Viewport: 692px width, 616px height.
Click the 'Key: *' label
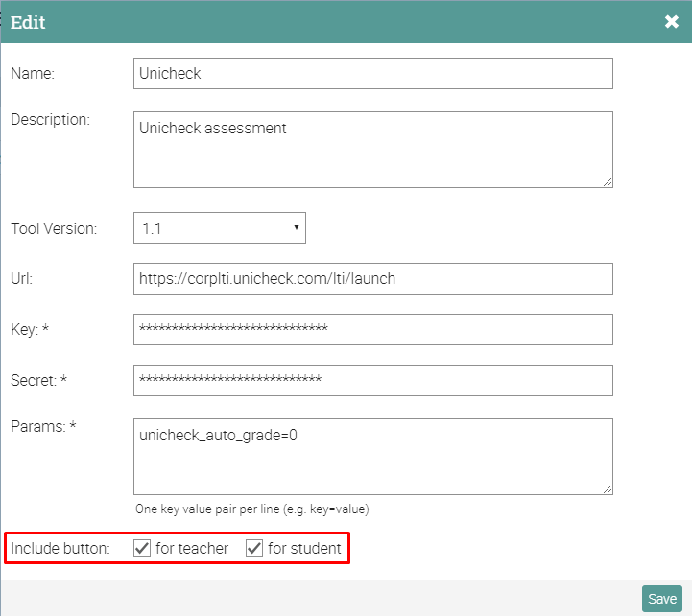coord(30,330)
